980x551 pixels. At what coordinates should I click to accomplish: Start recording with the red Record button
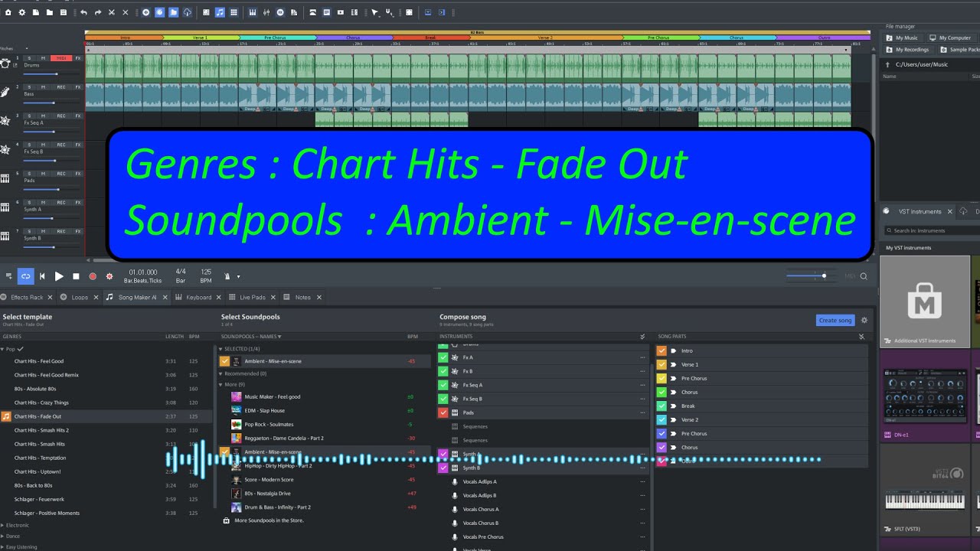point(93,276)
